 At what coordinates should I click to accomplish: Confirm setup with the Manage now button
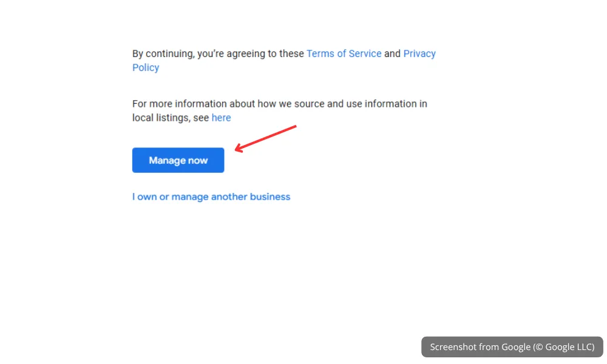point(178,160)
